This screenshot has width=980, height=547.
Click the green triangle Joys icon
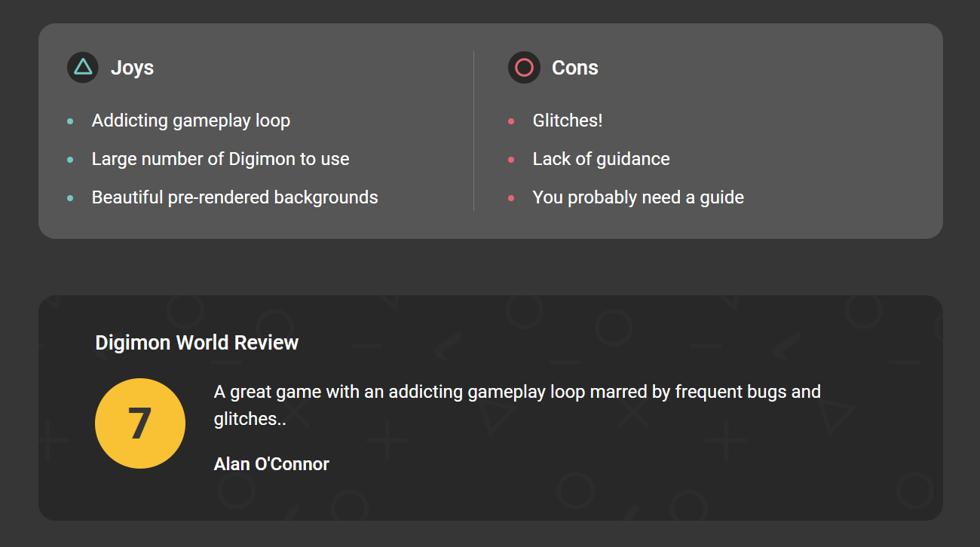pyautogui.click(x=83, y=67)
